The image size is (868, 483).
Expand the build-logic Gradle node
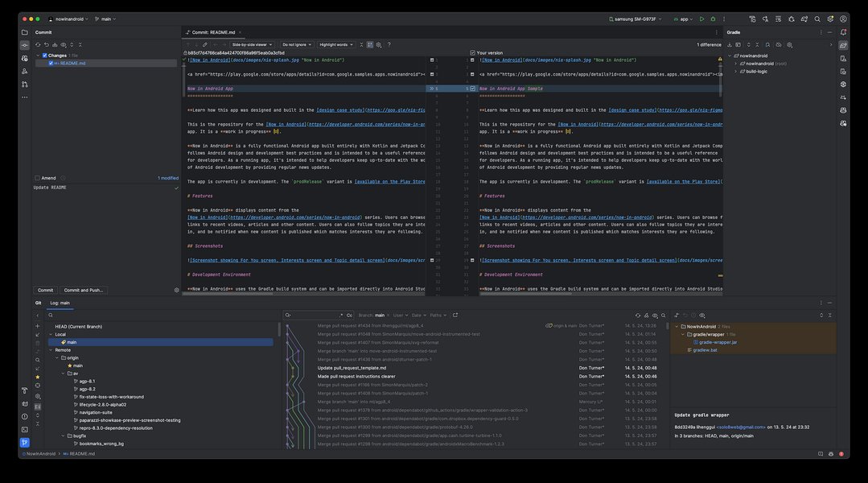pyautogui.click(x=736, y=72)
